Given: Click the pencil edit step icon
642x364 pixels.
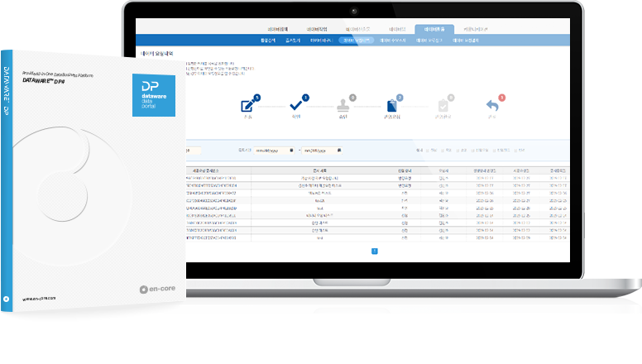Looking at the screenshot, I should pyautogui.click(x=247, y=106).
